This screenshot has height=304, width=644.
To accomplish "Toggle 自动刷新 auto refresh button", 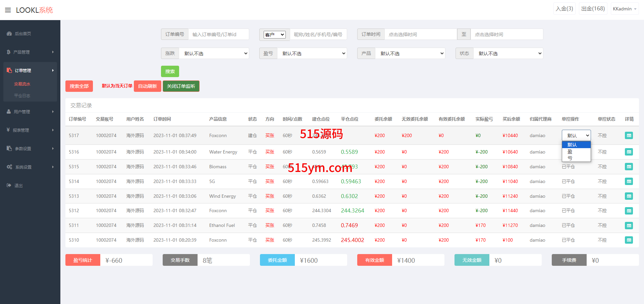I will point(147,86).
